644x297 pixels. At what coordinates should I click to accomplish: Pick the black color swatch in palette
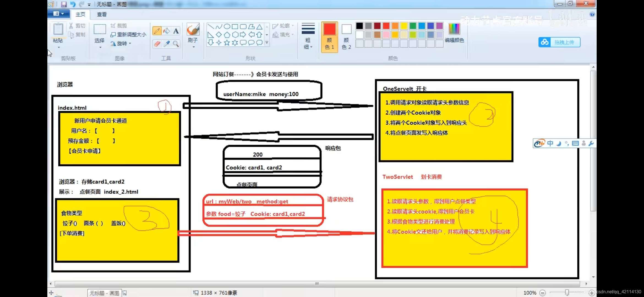pyautogui.click(x=359, y=26)
